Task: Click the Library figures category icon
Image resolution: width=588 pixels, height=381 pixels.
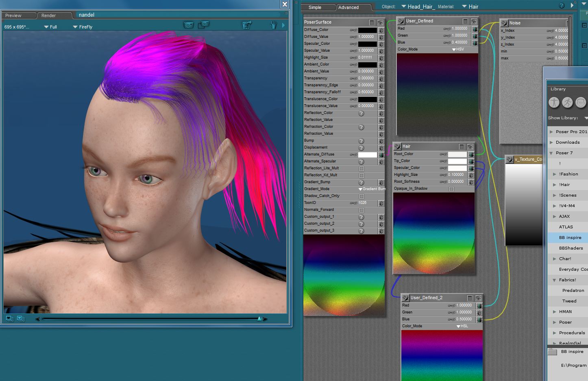Action: [554, 103]
